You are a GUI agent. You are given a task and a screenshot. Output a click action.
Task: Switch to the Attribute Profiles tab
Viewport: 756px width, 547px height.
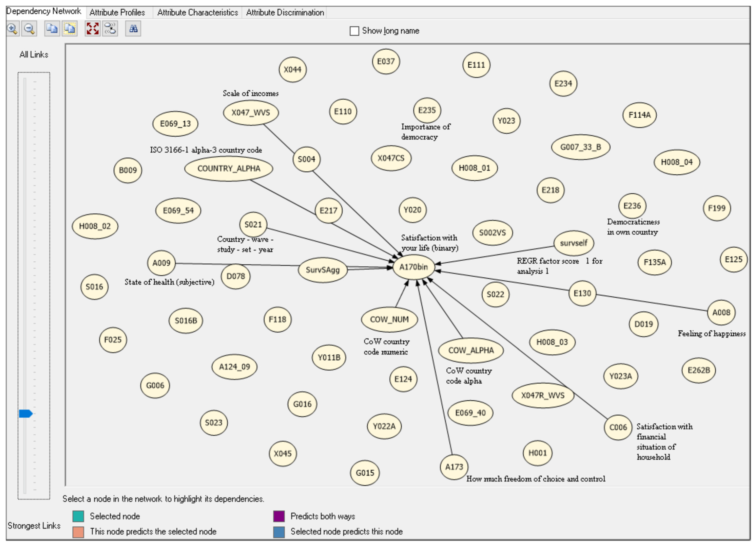point(117,13)
